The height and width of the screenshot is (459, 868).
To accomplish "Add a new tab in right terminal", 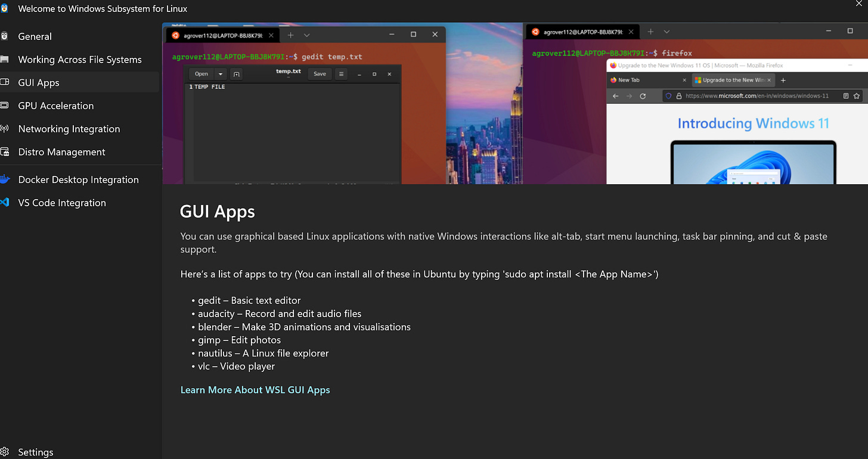I will click(x=650, y=32).
